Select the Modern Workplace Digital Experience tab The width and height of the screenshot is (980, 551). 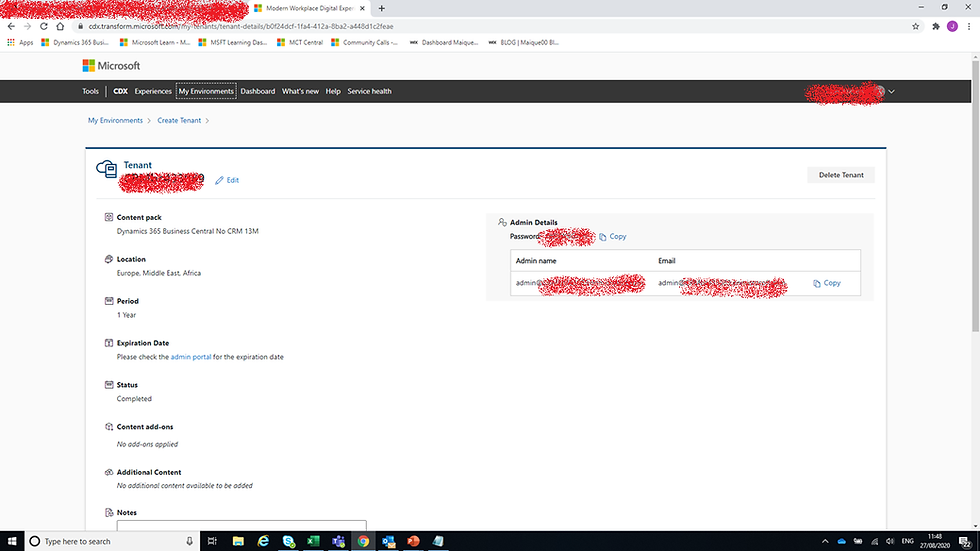click(309, 9)
